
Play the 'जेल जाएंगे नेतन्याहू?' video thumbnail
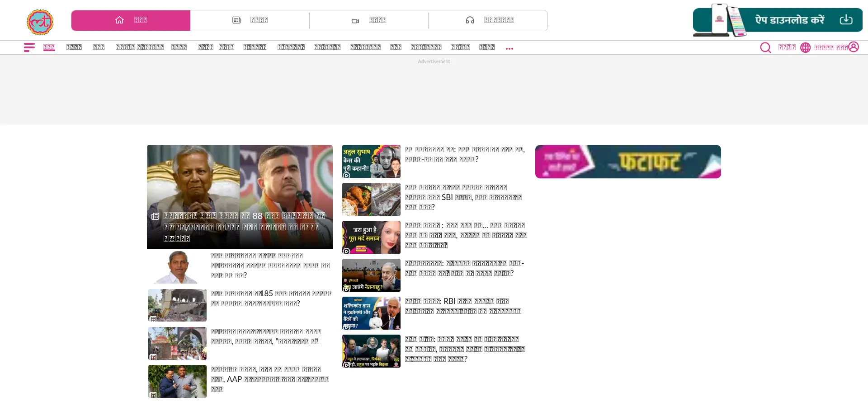[371, 275]
